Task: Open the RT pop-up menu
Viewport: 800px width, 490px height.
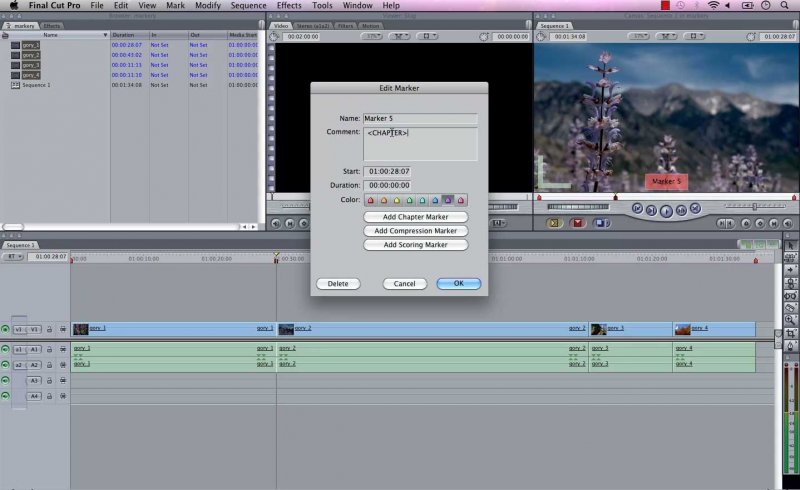Action: pos(13,257)
